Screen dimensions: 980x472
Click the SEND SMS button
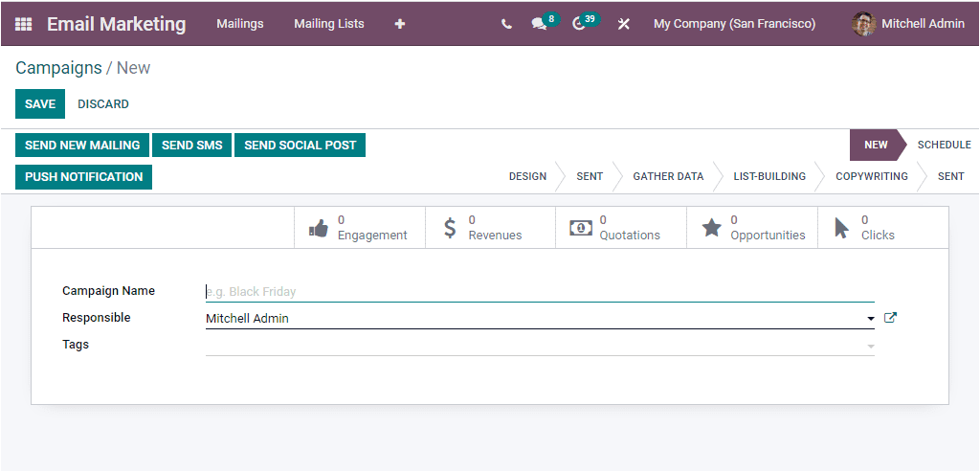tap(191, 145)
